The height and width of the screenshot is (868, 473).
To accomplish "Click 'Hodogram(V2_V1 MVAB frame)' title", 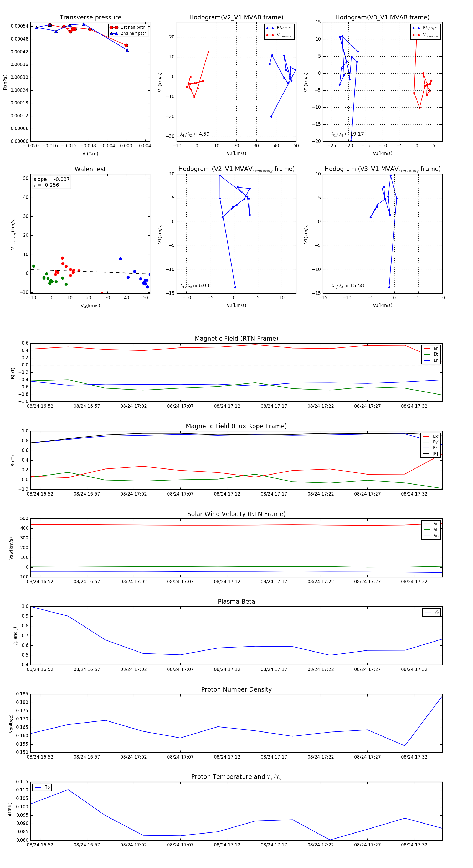I will (x=236, y=17).
